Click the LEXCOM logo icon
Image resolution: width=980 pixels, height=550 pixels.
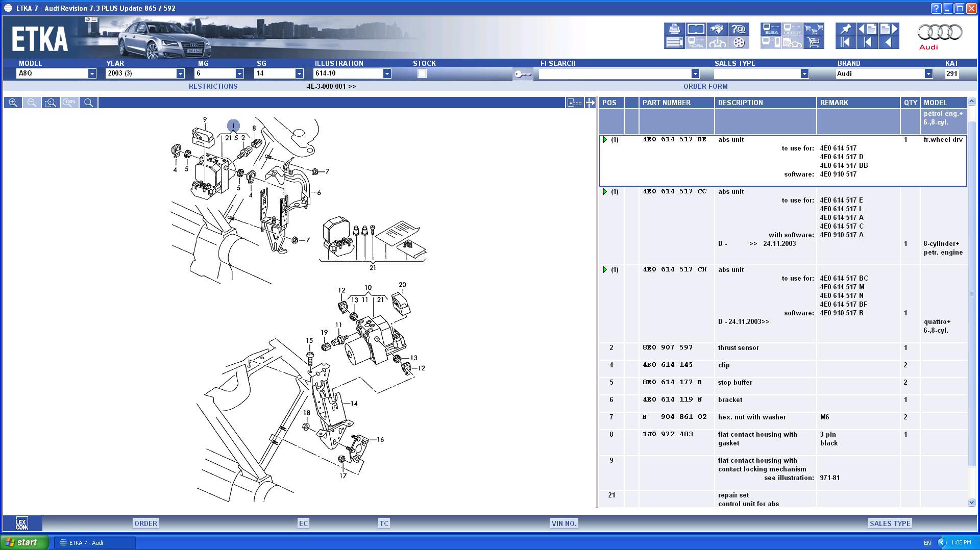click(x=22, y=523)
